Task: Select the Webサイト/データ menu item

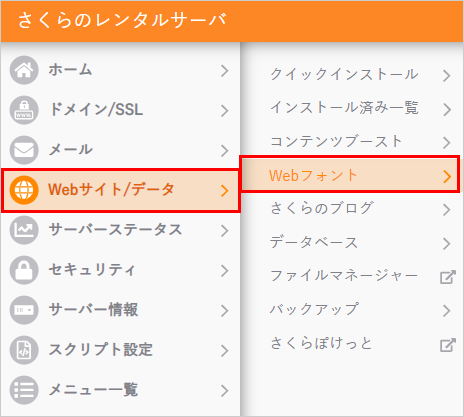Action: pos(120,190)
